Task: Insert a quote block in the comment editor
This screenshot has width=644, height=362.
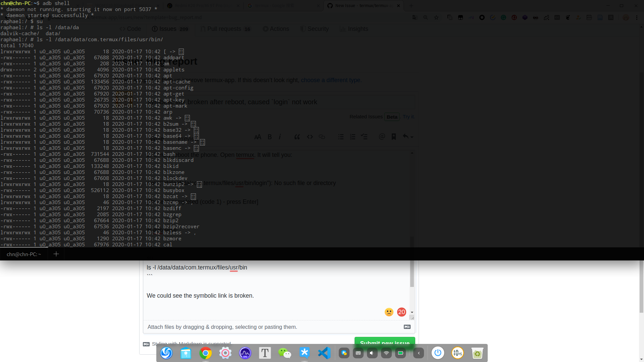Action: pos(297,137)
